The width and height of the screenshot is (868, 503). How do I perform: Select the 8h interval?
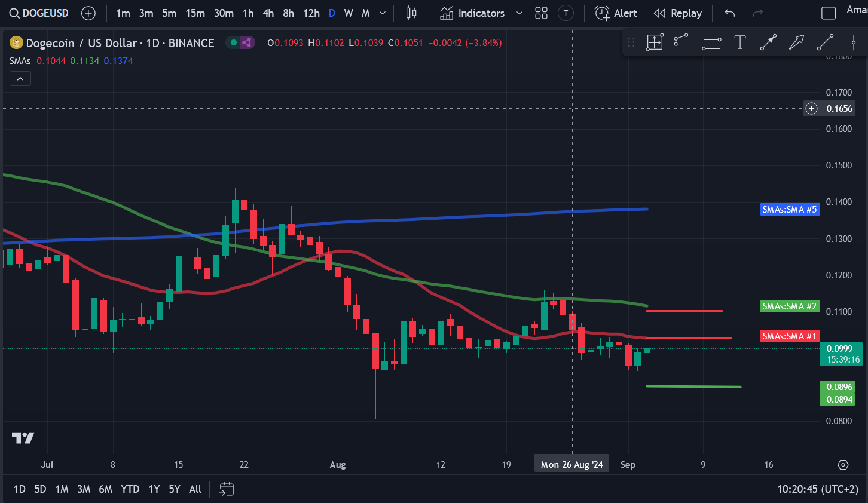click(x=289, y=13)
